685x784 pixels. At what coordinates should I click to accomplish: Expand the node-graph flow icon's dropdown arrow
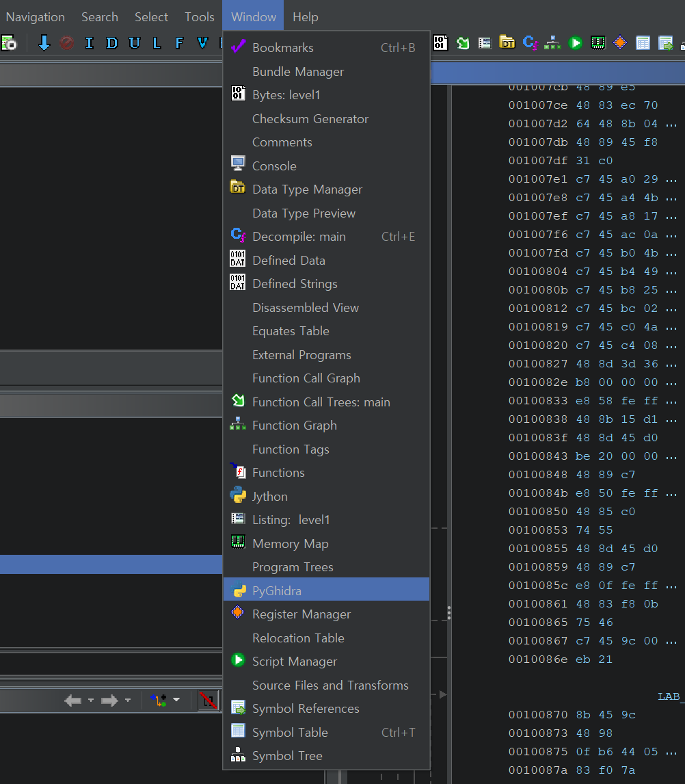click(x=176, y=699)
